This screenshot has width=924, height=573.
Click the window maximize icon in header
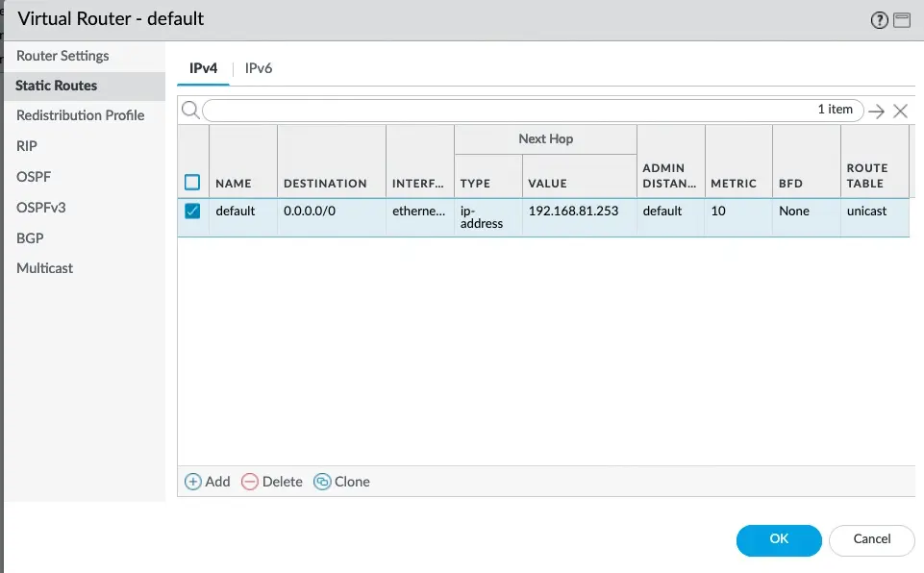point(901,20)
